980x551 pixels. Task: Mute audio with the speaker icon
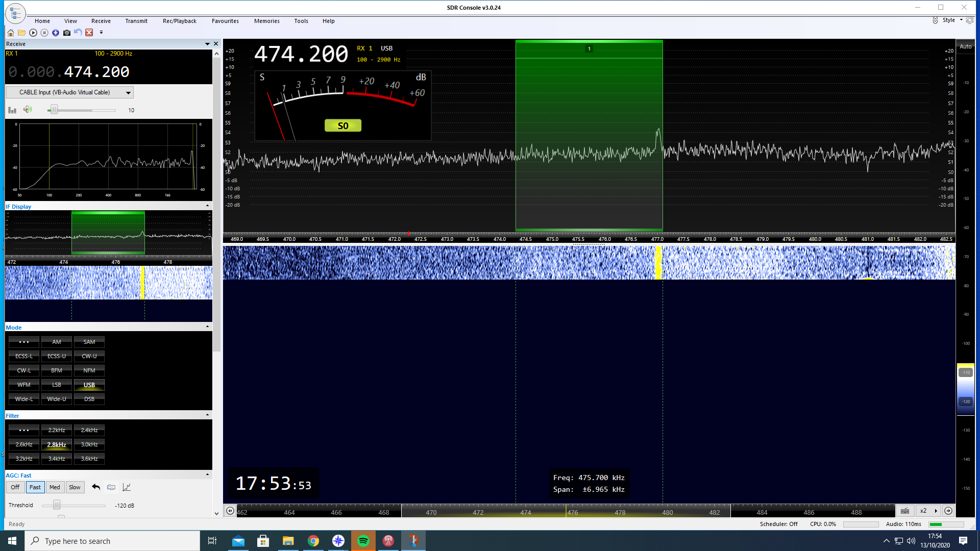pyautogui.click(x=28, y=110)
